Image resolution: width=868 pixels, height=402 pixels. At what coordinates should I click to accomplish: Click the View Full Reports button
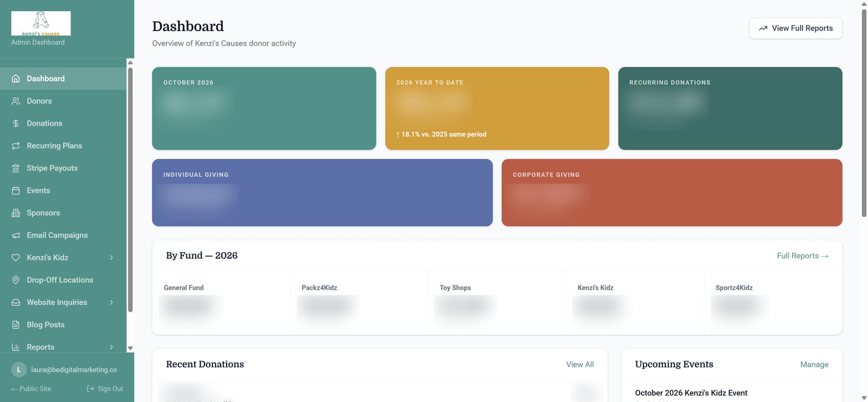click(x=795, y=28)
